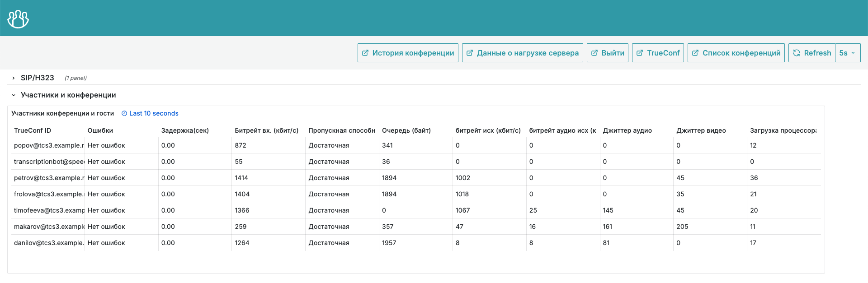Click queue value 341
This screenshot has width=868, height=283.
click(x=387, y=145)
